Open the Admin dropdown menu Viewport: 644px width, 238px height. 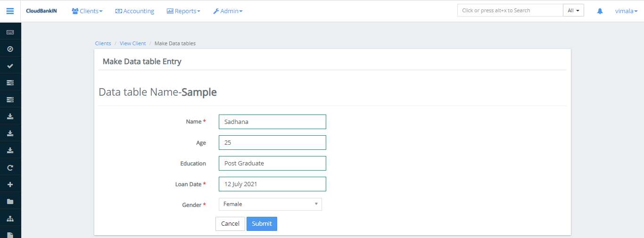pyautogui.click(x=228, y=11)
